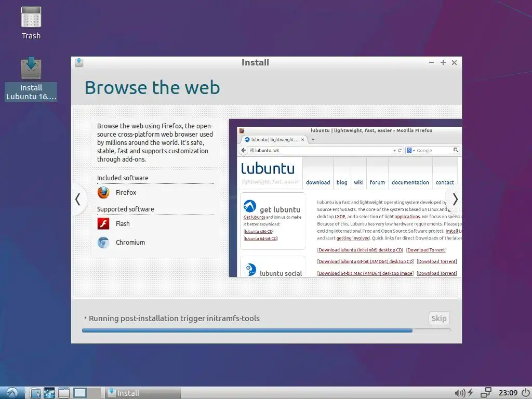Click the new tab plus in the slideshow Firefox

click(x=313, y=139)
